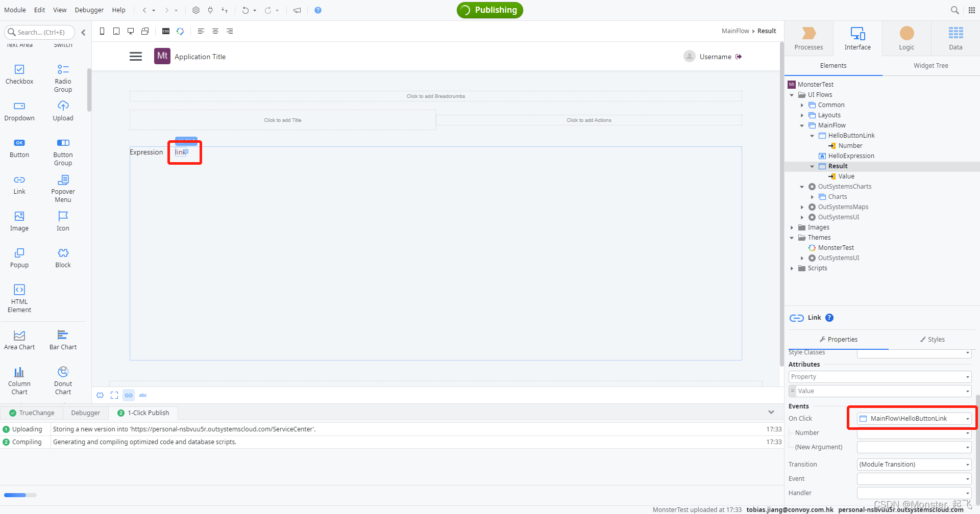Select the abc text breadcrumb icon
The height and width of the screenshot is (514, 980).
pos(143,395)
